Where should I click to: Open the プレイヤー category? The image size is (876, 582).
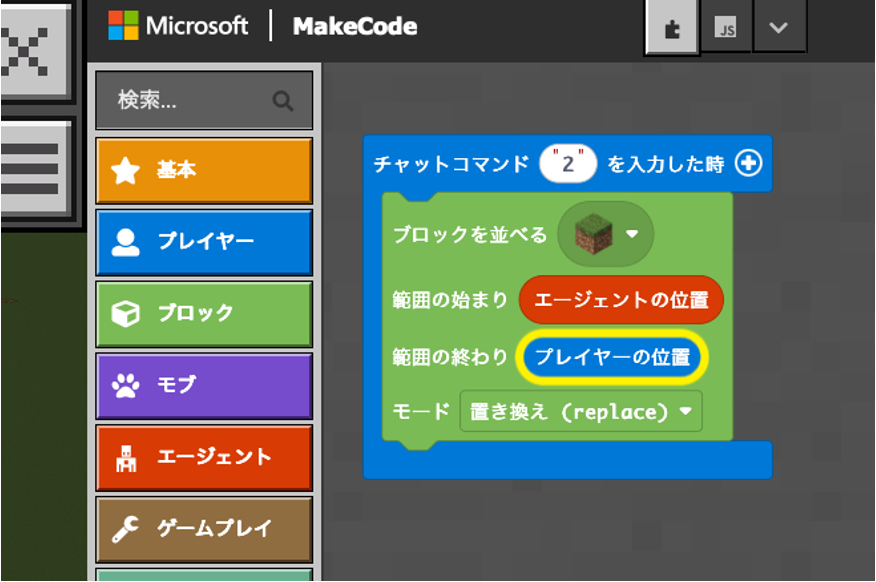(x=204, y=242)
